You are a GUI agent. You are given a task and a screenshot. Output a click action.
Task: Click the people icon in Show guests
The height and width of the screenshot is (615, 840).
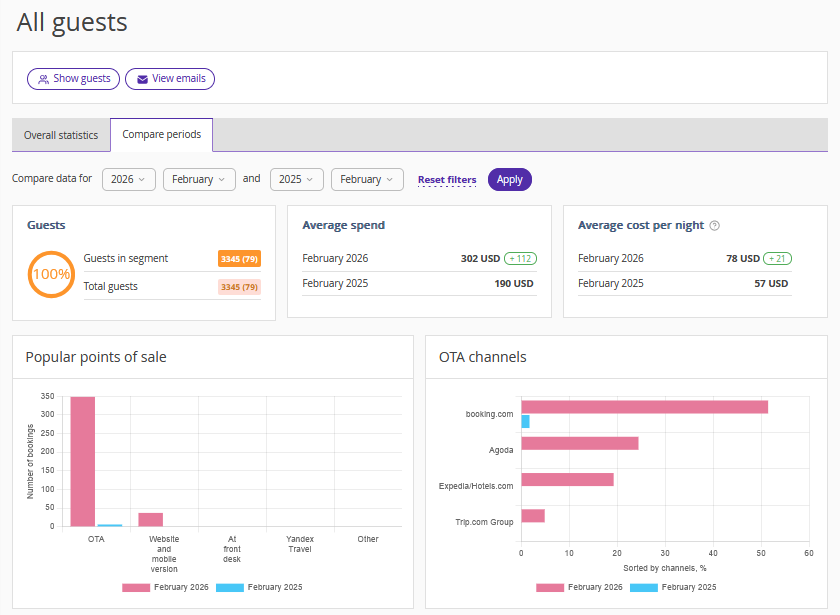pyautogui.click(x=43, y=79)
